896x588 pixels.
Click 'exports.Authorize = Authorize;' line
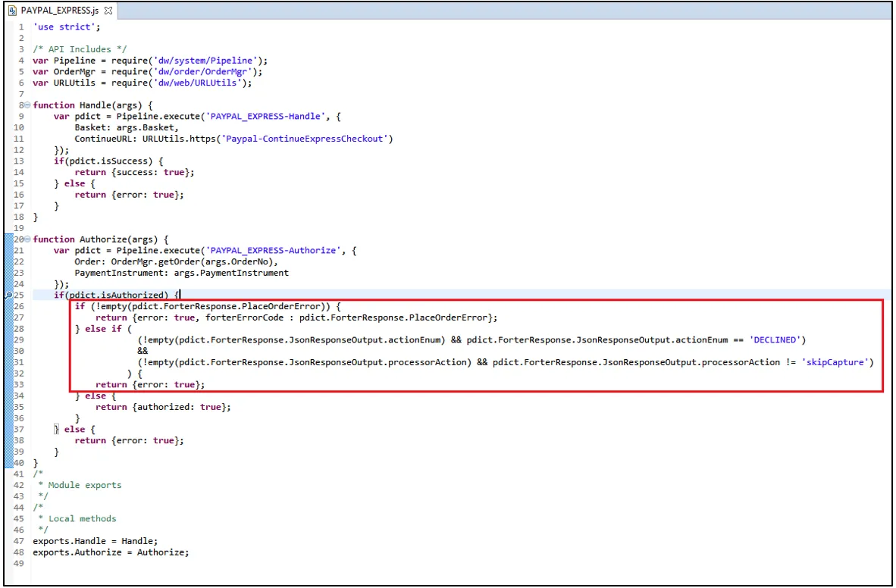(x=111, y=552)
